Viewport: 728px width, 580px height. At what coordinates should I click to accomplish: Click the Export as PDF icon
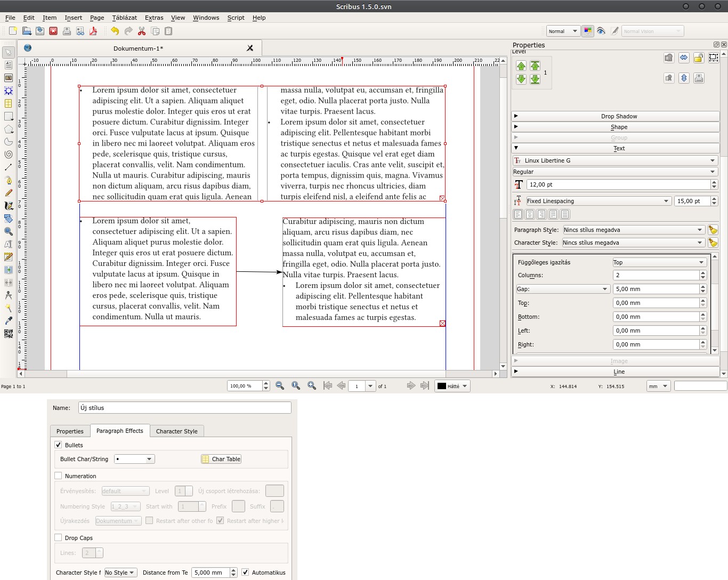coord(93,31)
